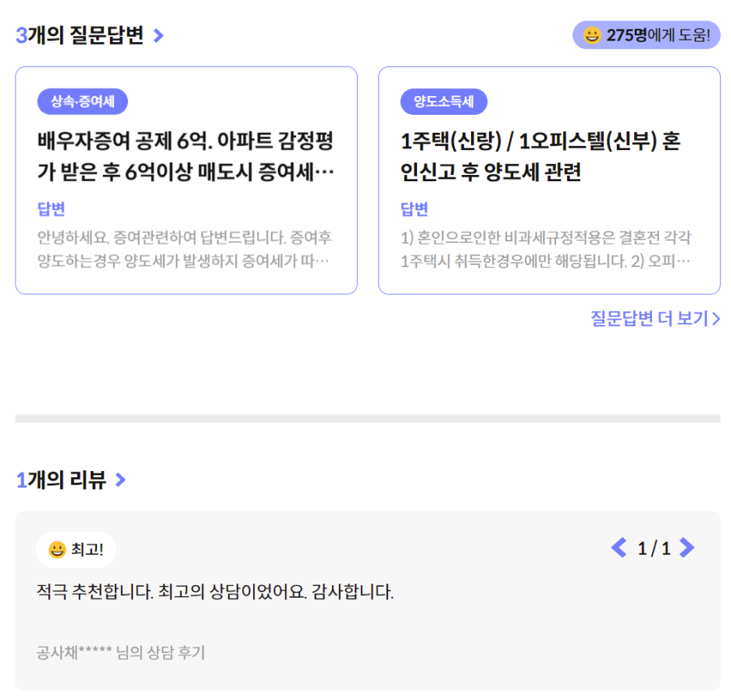Select the 양도소득세 category tag
This screenshot has width=731, height=700.
444,102
